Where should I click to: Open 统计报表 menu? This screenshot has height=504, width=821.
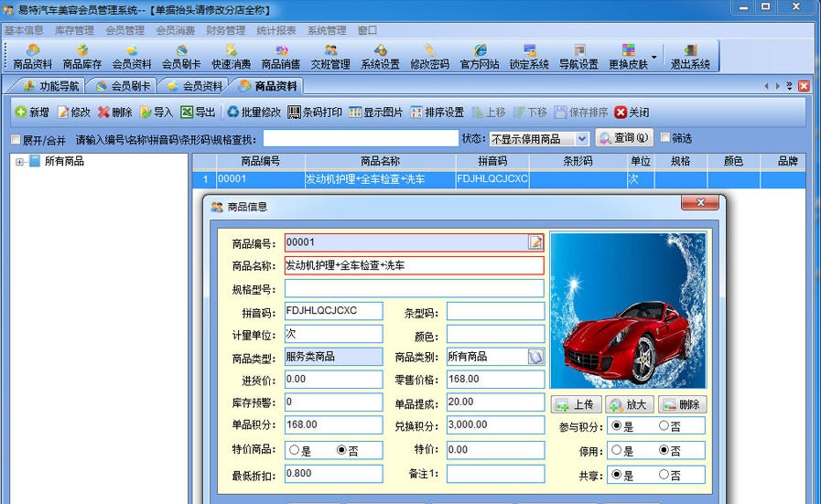pos(275,30)
